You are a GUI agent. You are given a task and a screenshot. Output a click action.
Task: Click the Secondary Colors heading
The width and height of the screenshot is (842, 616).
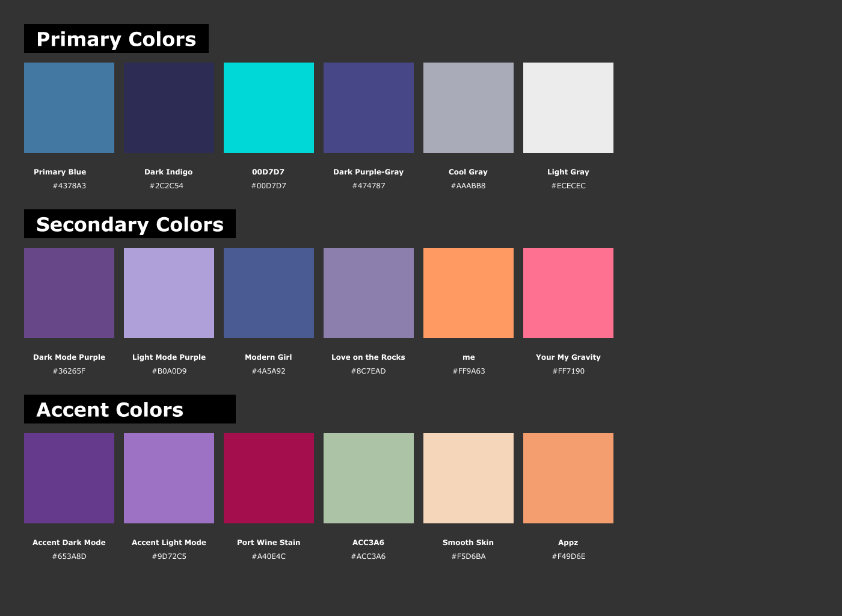(x=130, y=224)
